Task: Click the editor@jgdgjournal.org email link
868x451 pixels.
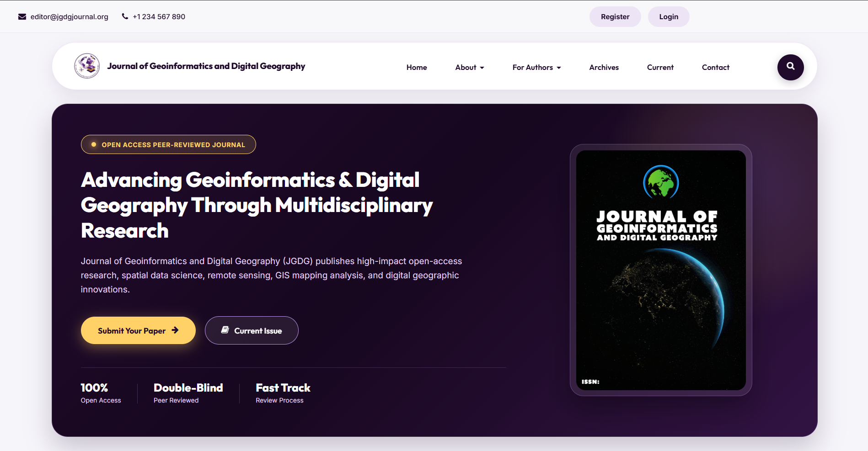Action: 70,17
